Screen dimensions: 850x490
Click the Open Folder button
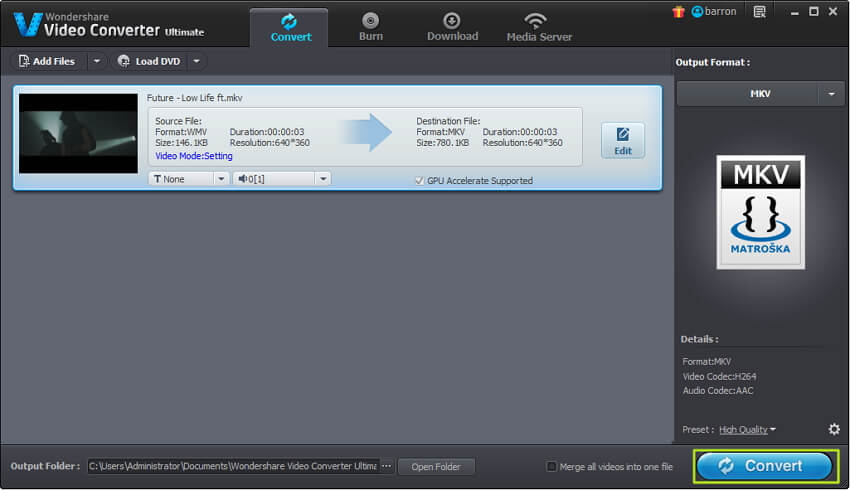click(x=436, y=467)
